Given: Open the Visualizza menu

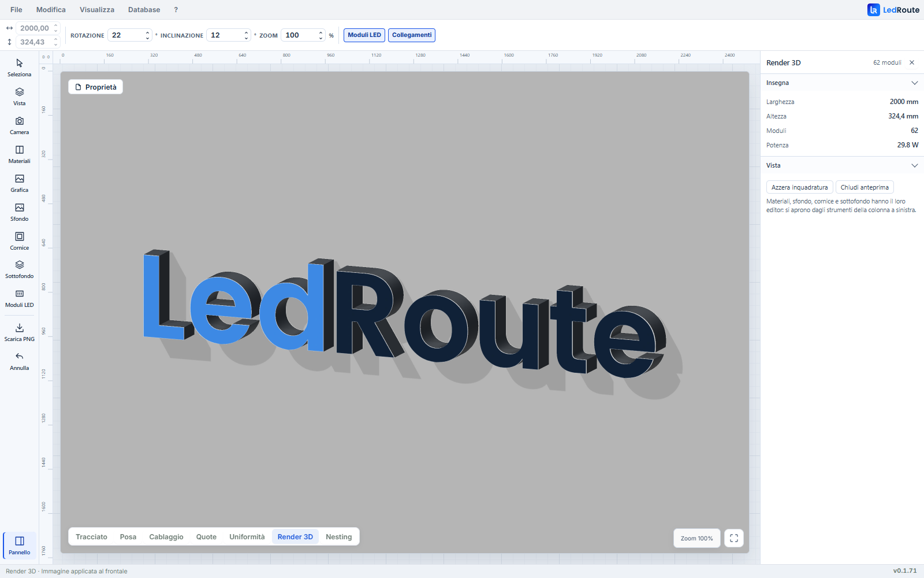Looking at the screenshot, I should click(x=97, y=10).
